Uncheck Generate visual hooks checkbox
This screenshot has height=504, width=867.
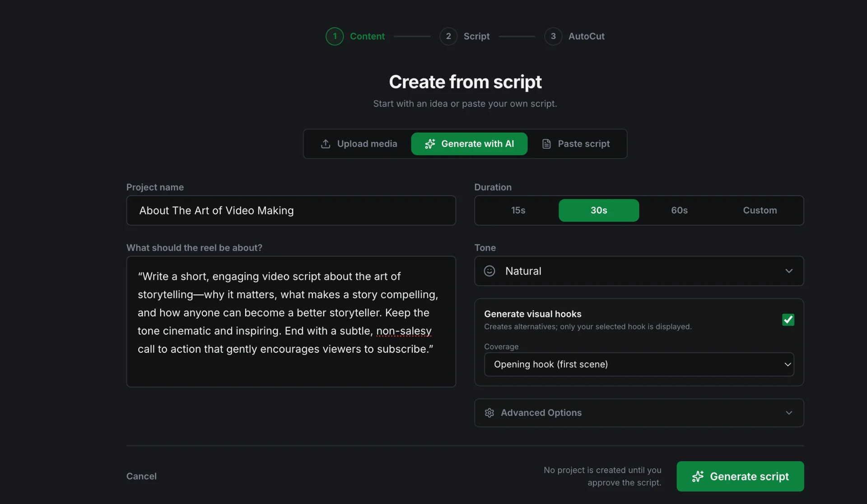(788, 320)
